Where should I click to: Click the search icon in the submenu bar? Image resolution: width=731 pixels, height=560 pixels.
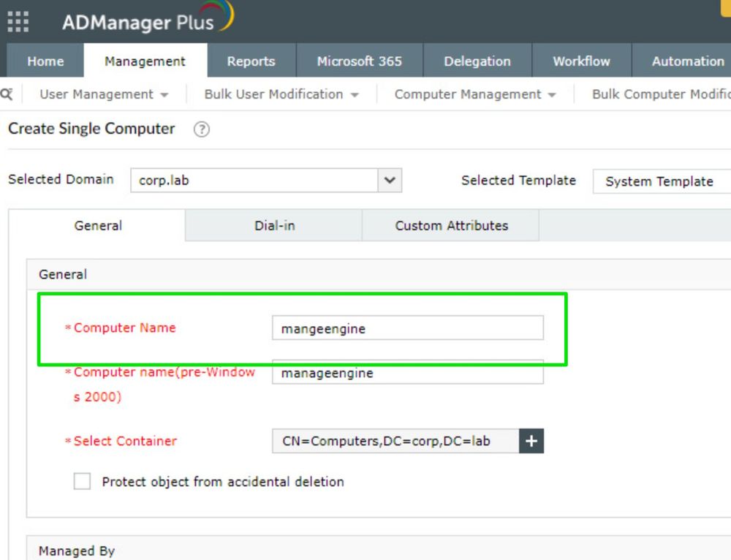(7, 94)
